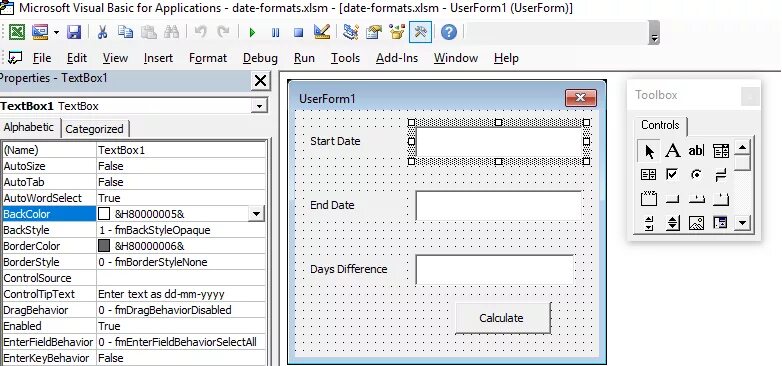Pick the Image control in Toolbox
The width and height of the screenshot is (782, 366).
(x=696, y=223)
